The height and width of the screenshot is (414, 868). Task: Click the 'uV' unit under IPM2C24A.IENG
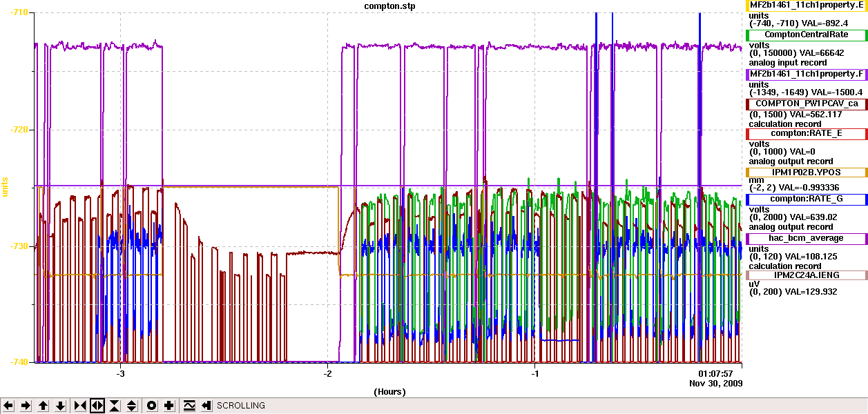click(755, 283)
